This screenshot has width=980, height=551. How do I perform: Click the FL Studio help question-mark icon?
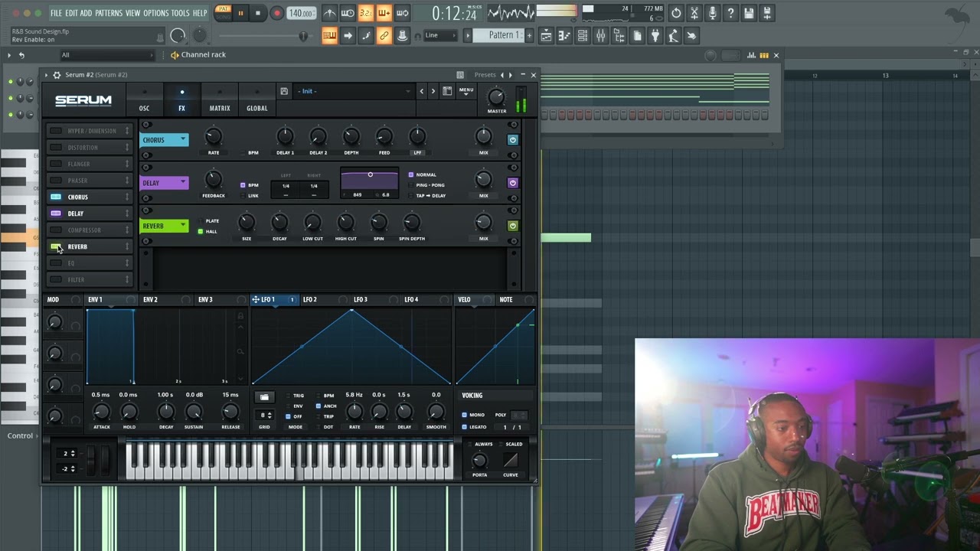730,13
